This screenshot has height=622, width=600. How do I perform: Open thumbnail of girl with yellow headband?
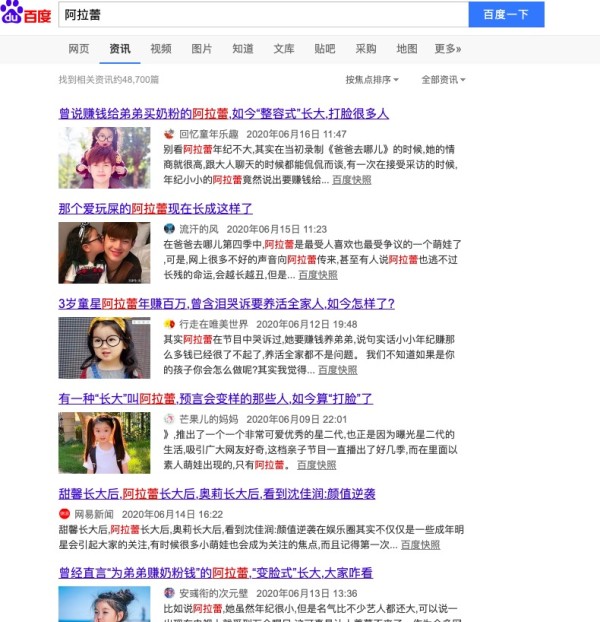[x=104, y=348]
